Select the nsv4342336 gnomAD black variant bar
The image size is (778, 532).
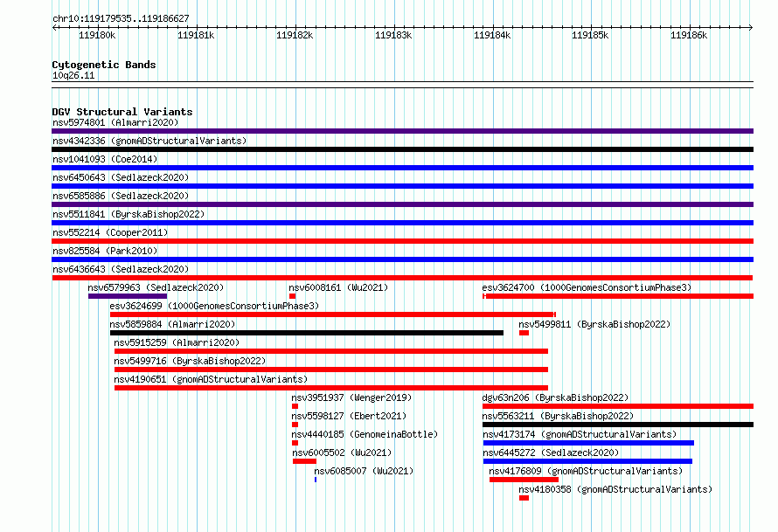click(x=402, y=149)
